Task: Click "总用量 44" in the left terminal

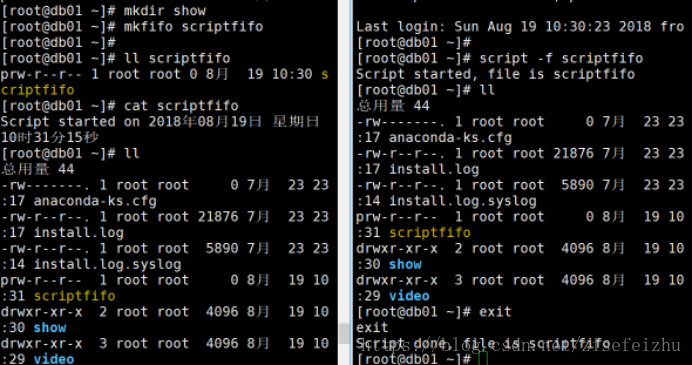Action: point(38,169)
